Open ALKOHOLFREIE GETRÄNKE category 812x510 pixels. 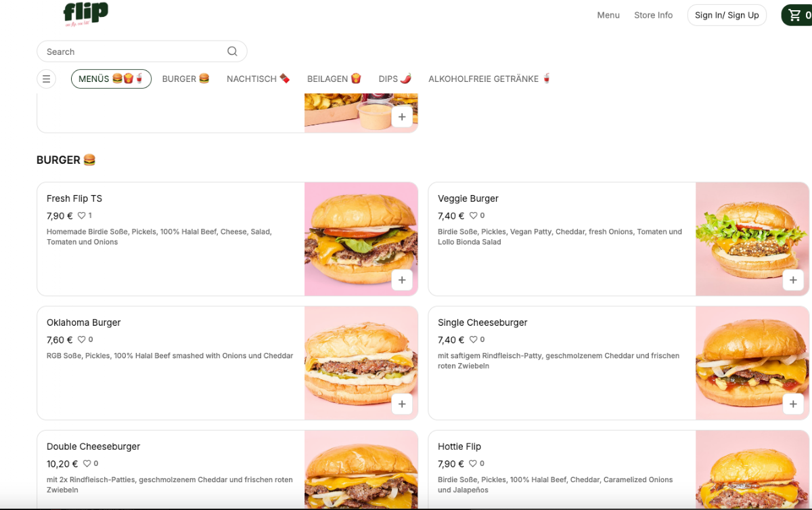click(490, 79)
